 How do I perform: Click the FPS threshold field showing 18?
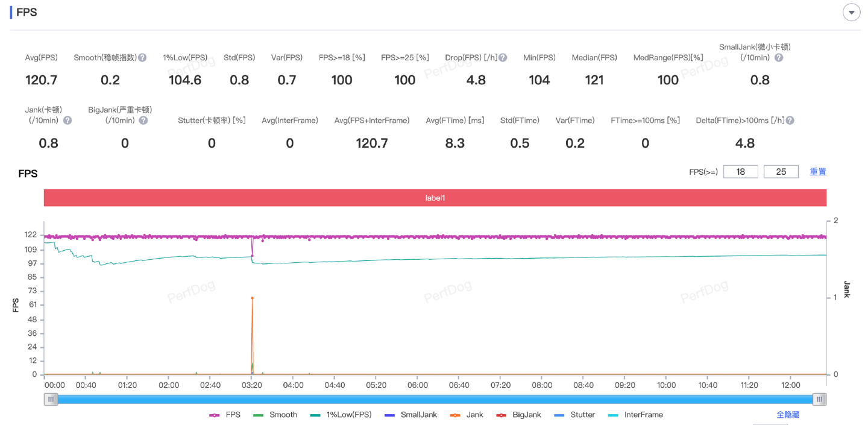740,172
